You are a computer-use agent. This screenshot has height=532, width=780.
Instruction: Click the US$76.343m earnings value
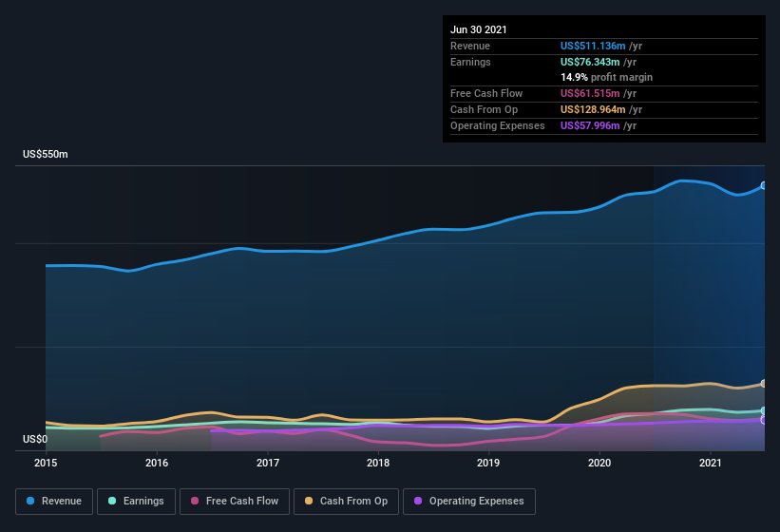pos(590,62)
